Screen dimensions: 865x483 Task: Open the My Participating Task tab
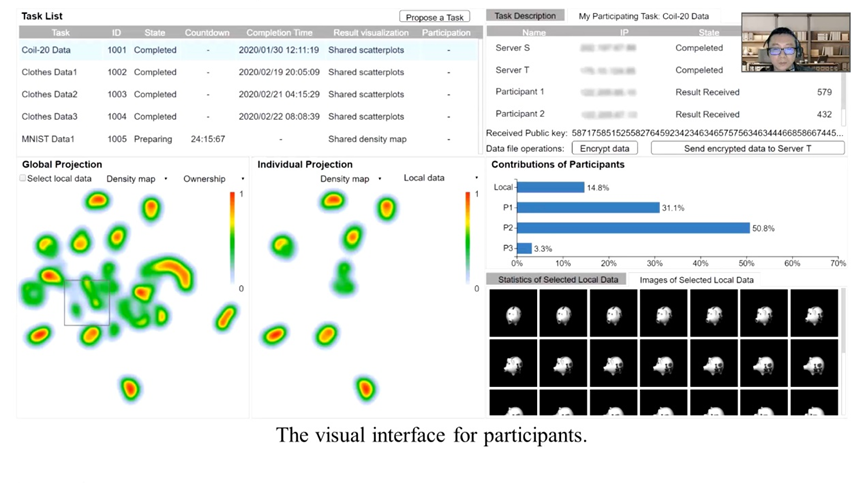pyautogui.click(x=643, y=16)
